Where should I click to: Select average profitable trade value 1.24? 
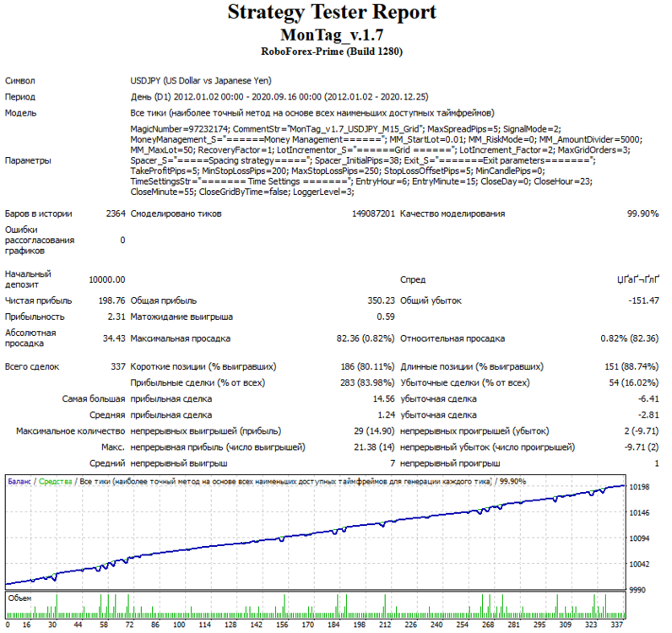[x=386, y=415]
